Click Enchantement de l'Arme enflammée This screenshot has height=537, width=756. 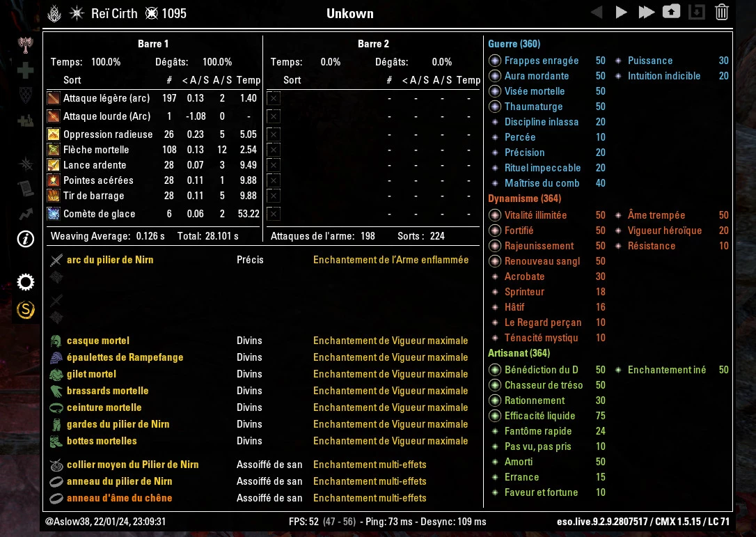click(391, 260)
